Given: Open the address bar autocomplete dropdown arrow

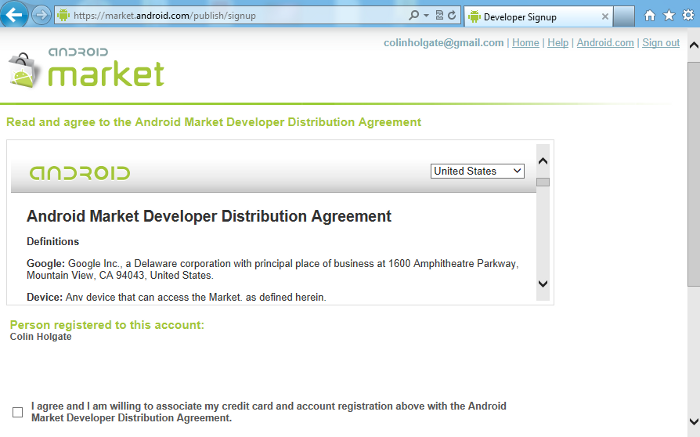Looking at the screenshot, I should pyautogui.click(x=426, y=16).
